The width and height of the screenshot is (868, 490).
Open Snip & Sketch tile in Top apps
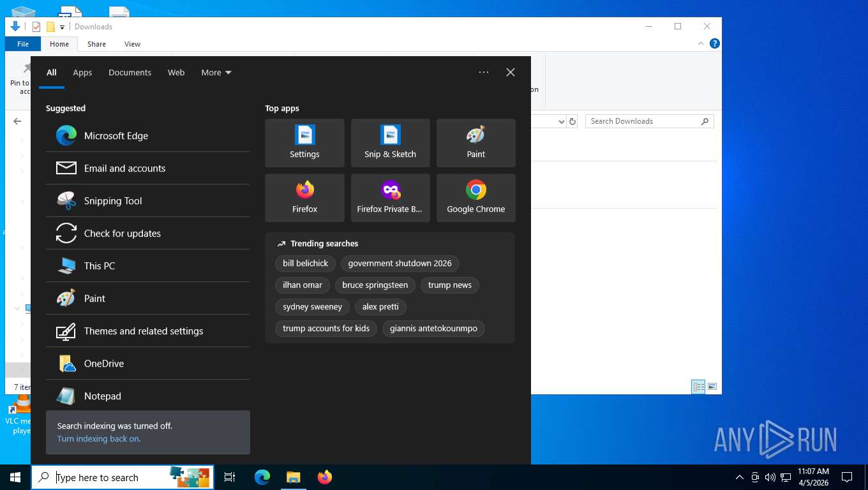(390, 143)
